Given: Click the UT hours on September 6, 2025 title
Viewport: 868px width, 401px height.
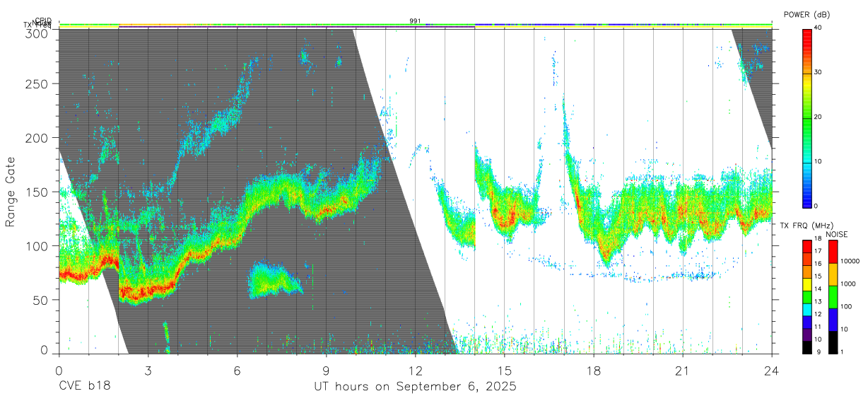Looking at the screenshot, I should (x=415, y=387).
